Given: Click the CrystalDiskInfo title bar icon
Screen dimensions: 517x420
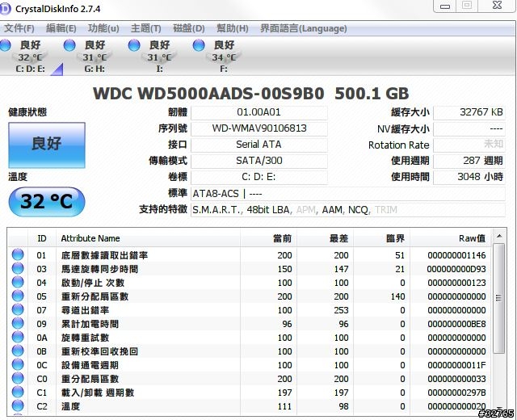Looking at the screenshot, I should pos(6,9).
